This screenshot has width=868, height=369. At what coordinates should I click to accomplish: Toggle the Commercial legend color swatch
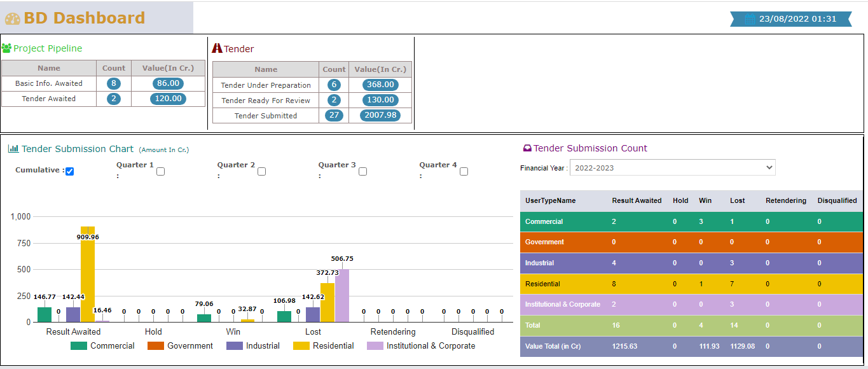pyautogui.click(x=78, y=346)
